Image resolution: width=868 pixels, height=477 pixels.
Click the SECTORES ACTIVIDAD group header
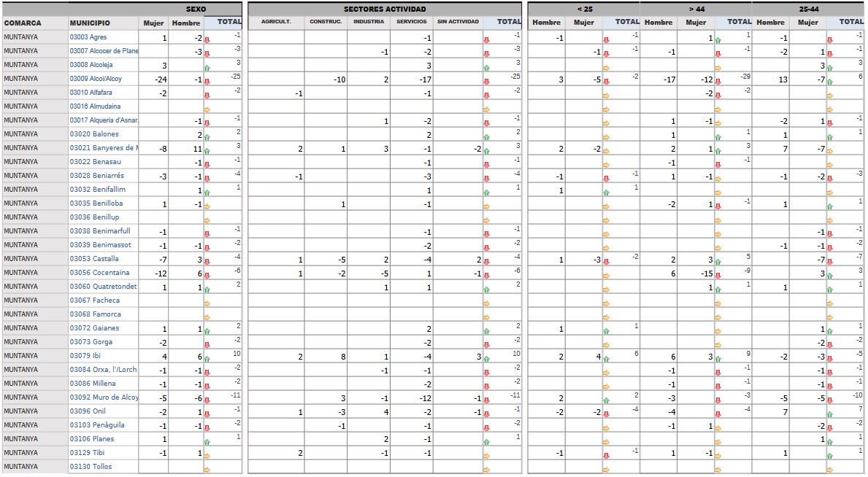pyautogui.click(x=385, y=9)
